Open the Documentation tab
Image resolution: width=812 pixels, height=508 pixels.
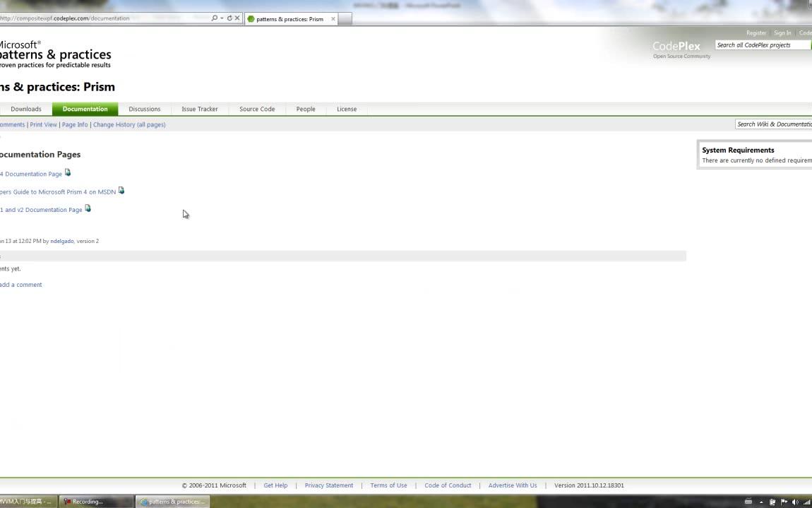click(x=85, y=109)
